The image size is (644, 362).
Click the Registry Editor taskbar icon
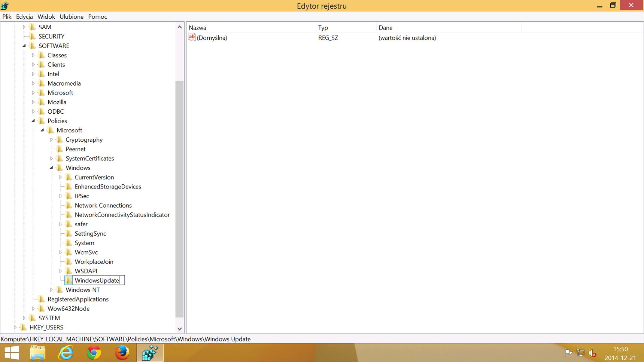150,353
